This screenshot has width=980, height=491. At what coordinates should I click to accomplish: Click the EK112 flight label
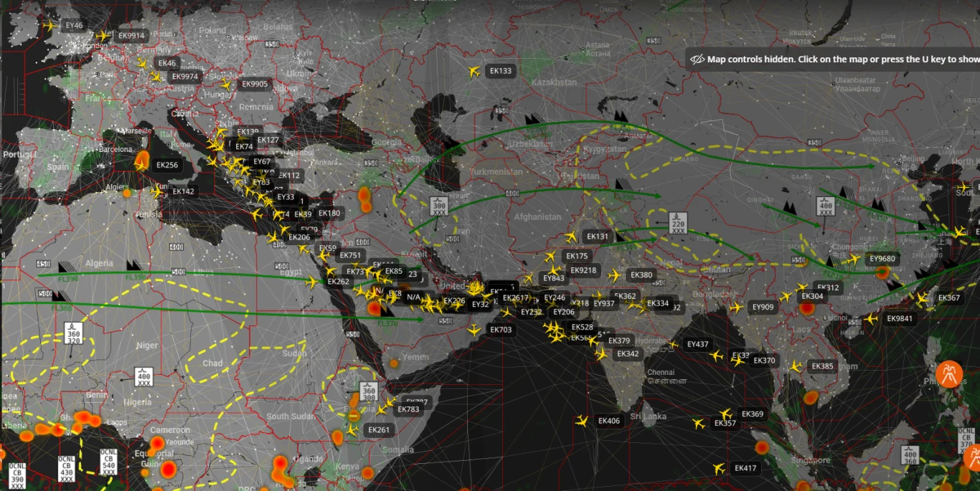pos(289,176)
